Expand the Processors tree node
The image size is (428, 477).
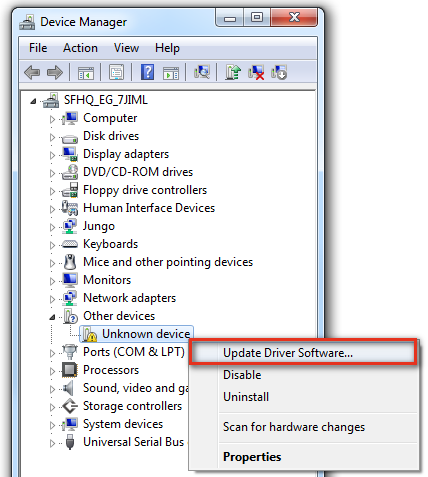coord(52,371)
